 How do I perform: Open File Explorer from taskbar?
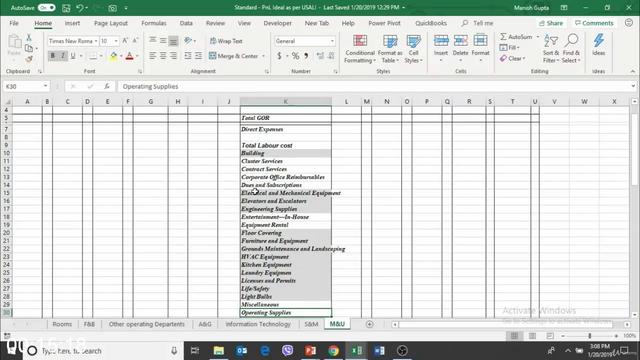tap(219, 351)
